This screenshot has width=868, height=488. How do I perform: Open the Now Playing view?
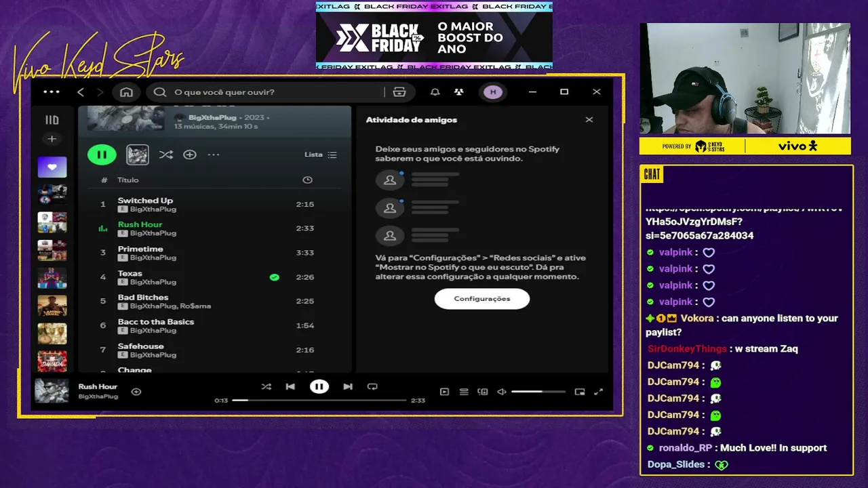pos(444,392)
